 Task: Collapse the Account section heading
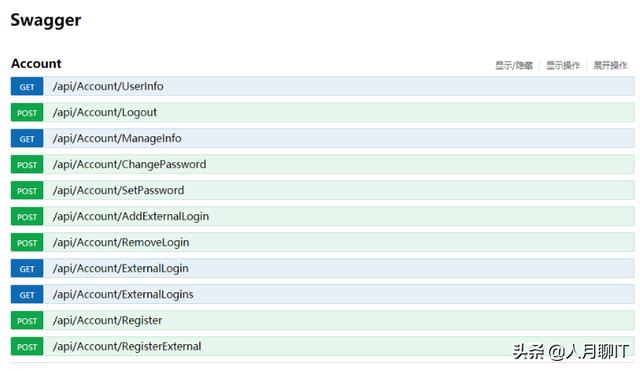[36, 64]
